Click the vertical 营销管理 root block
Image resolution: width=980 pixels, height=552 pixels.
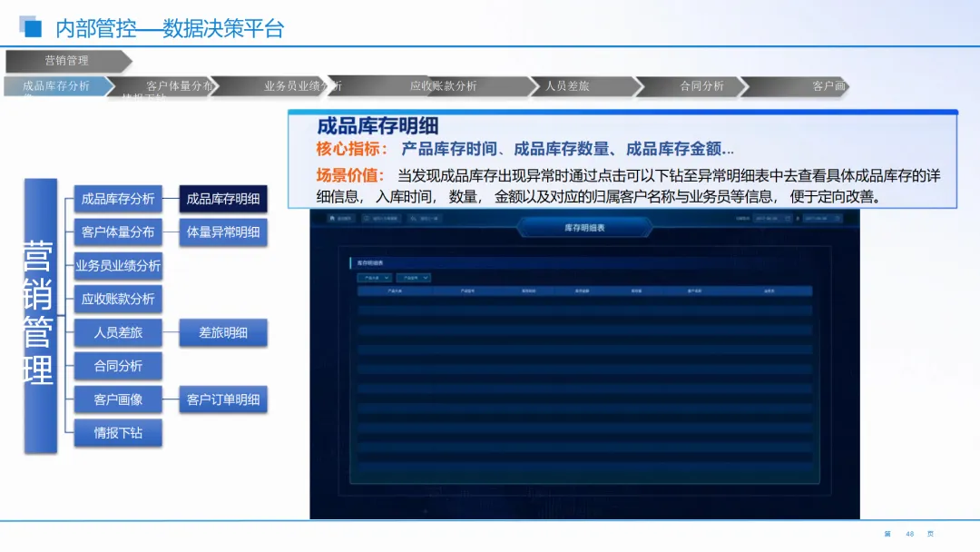point(41,316)
